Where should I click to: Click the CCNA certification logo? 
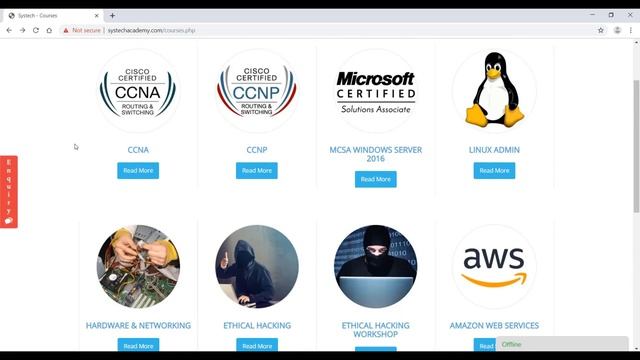click(x=138, y=91)
